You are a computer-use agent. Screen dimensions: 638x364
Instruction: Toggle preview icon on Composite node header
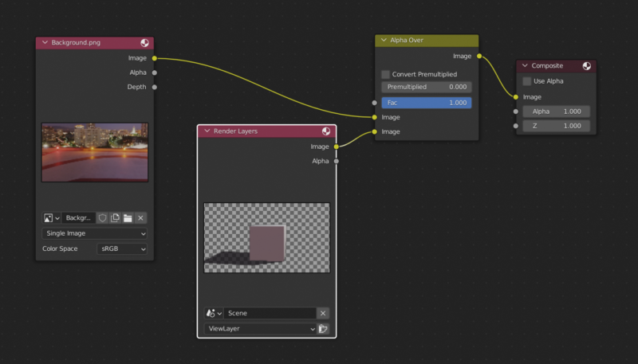tap(586, 66)
